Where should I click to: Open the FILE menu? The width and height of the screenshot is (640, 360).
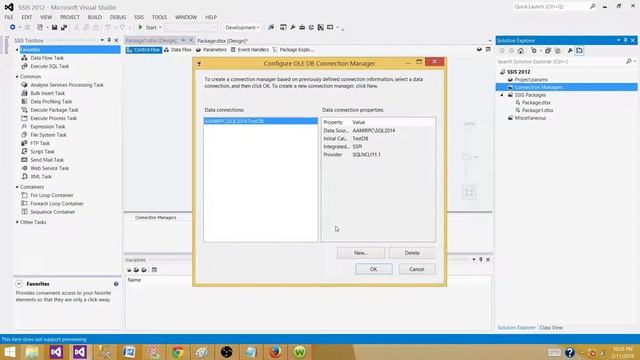pos(9,17)
